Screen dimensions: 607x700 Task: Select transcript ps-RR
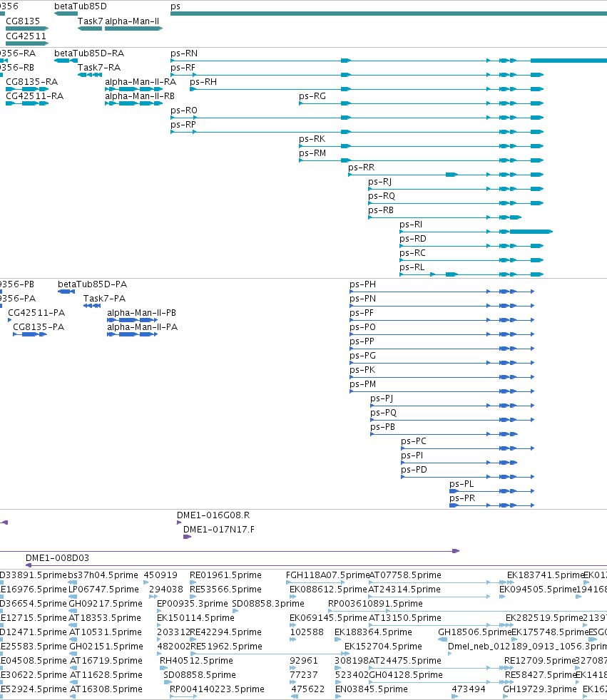pos(362,168)
